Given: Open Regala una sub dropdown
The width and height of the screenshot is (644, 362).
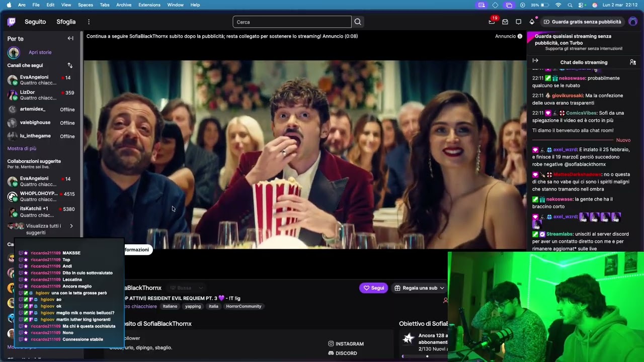Looking at the screenshot, I should (419, 288).
